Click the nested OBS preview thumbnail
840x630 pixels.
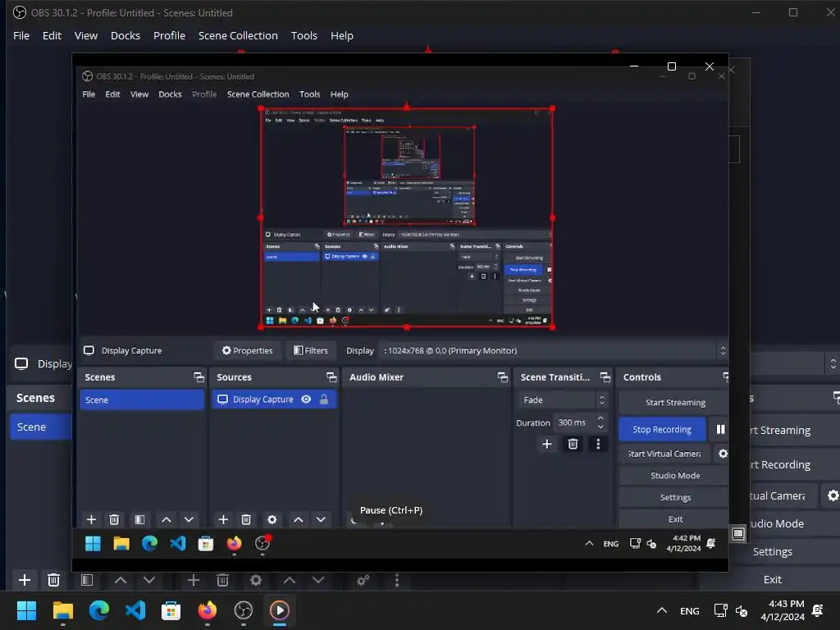(407, 217)
